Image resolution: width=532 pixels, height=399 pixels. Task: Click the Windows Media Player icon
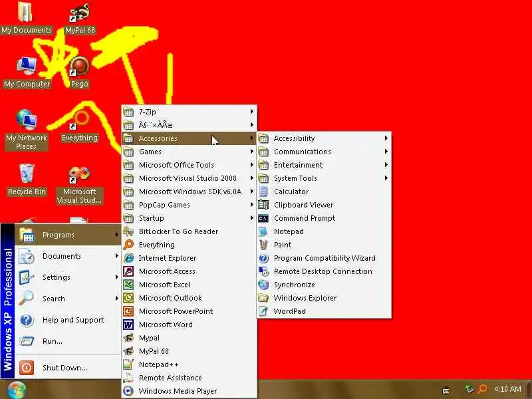[x=128, y=391]
